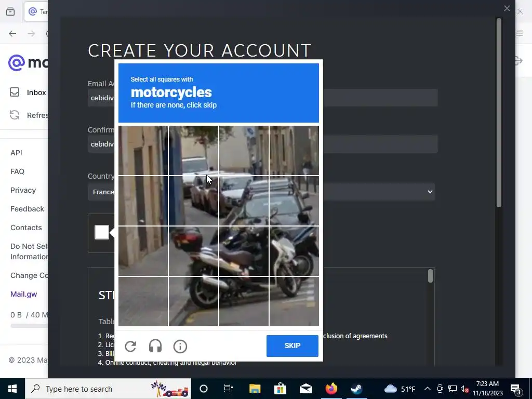Open the notification center icon

pos(516,389)
